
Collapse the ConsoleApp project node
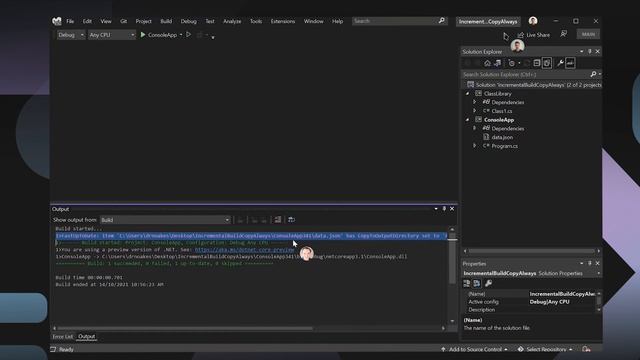[x=468, y=120]
